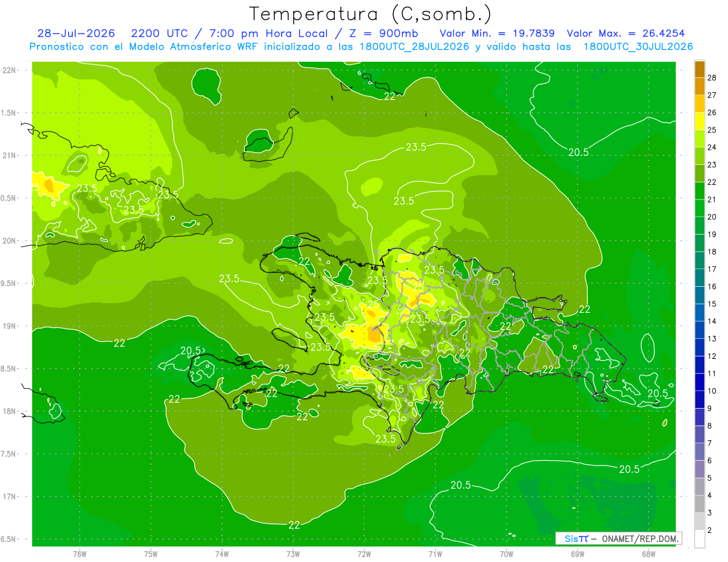Click the 76W longitude axis label
The image size is (728, 562).
[x=79, y=554]
